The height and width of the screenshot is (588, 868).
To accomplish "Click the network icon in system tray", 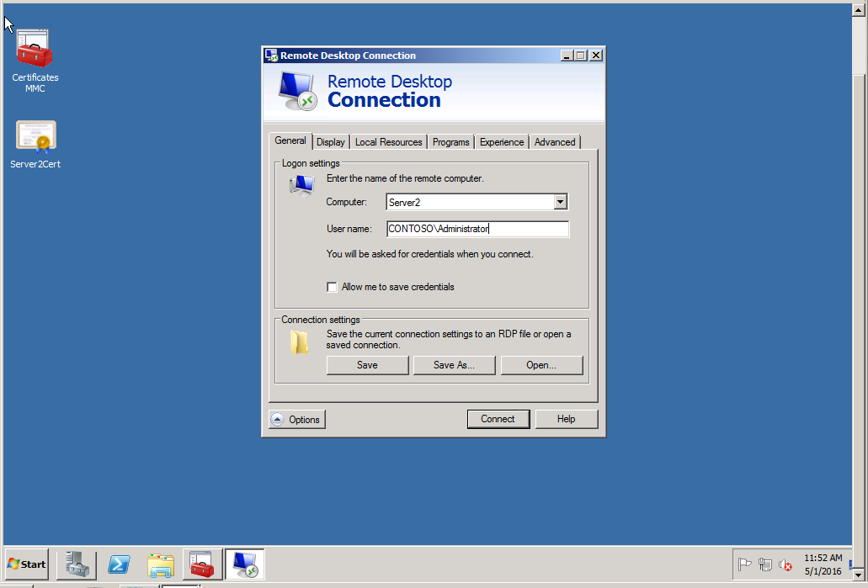I will tap(765, 564).
